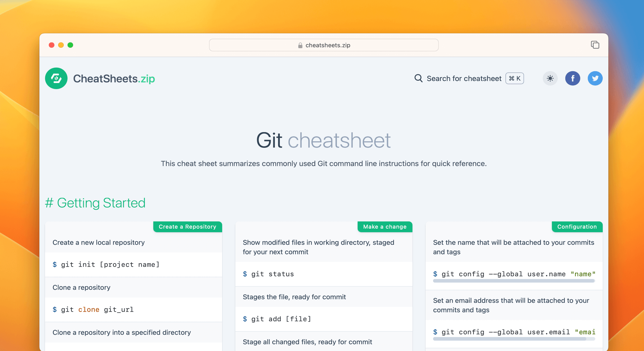Click the green zoom traffic light button
This screenshot has width=644, height=351.
pos(70,45)
